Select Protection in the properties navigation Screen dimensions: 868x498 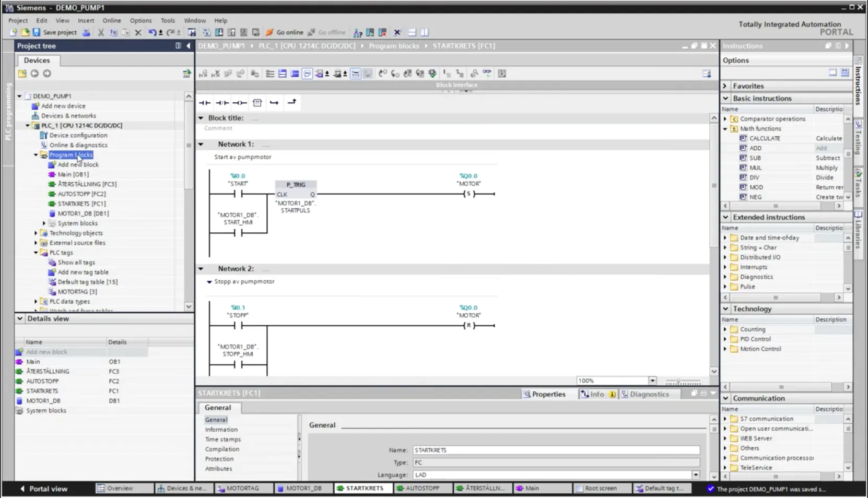click(219, 459)
